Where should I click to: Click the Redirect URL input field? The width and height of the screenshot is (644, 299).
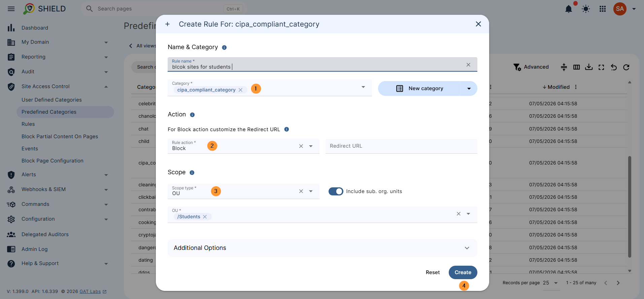tap(401, 146)
